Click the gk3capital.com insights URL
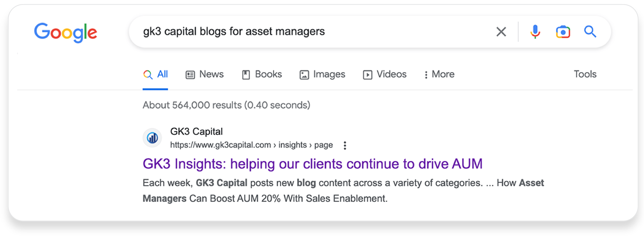The image size is (644, 251). 251,145
